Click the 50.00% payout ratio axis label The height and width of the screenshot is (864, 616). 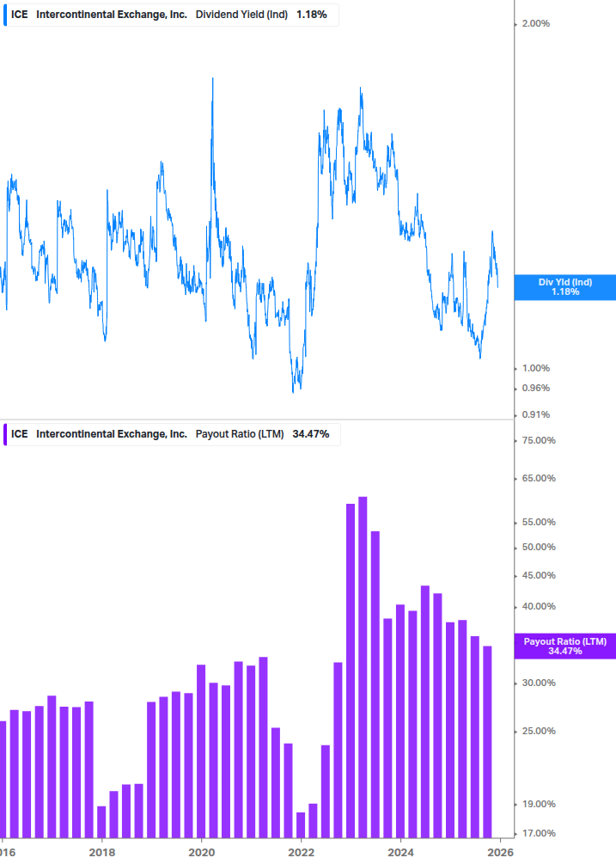[539, 547]
